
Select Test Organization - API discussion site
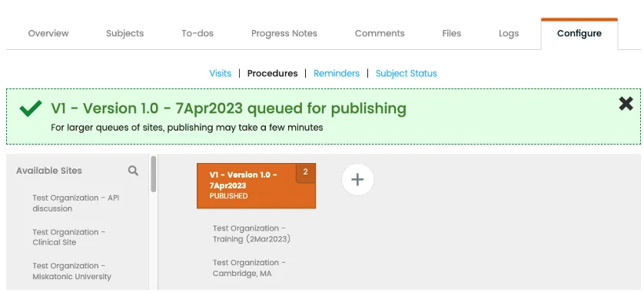tap(76, 203)
